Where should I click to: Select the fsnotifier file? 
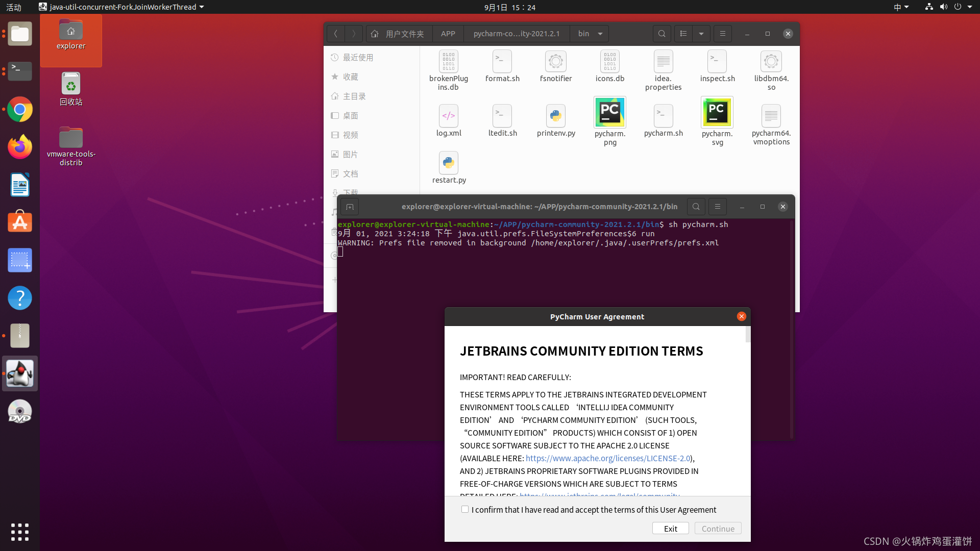pyautogui.click(x=556, y=66)
